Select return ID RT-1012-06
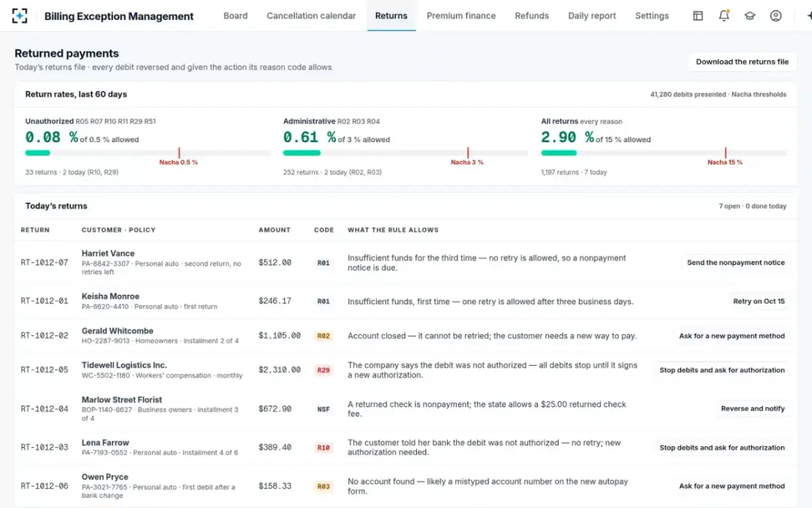The image size is (812, 508). [x=45, y=486]
